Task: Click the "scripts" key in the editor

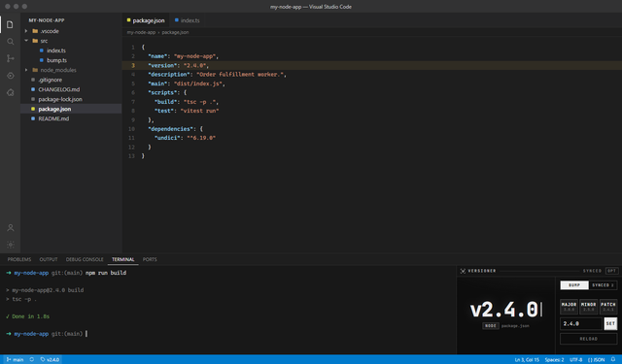Action: (x=161, y=92)
